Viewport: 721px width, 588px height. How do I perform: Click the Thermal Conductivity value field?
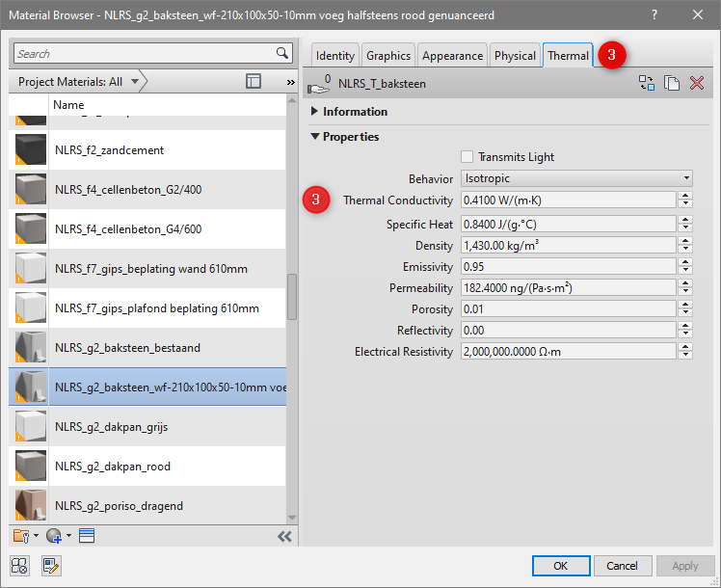click(x=568, y=200)
